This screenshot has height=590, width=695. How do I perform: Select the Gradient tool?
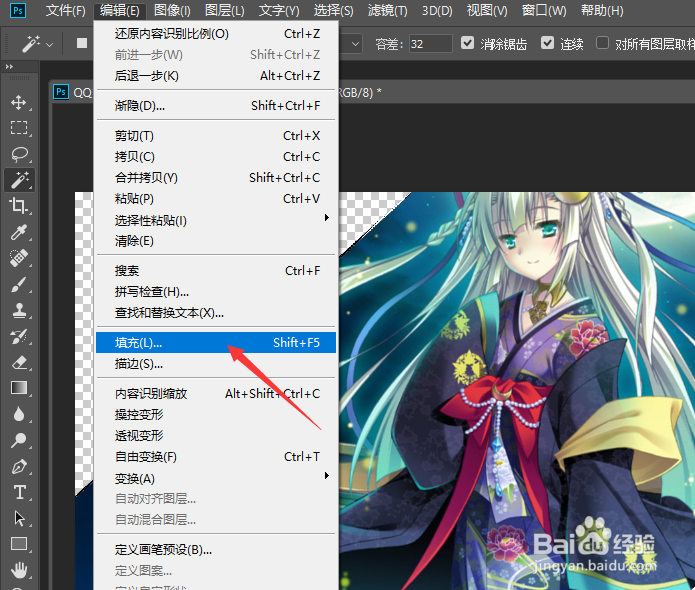click(x=19, y=388)
